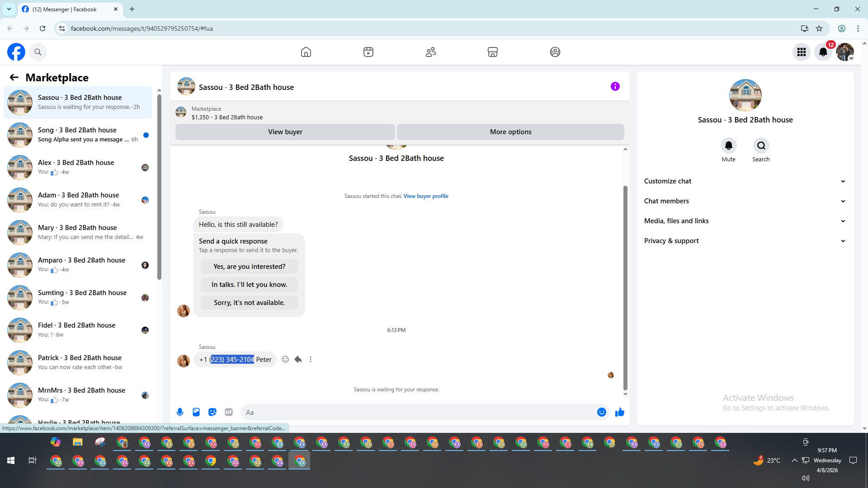Viewport: 868px width, 488px height.
Task: Open the GIF picker icon
Action: pos(229,412)
